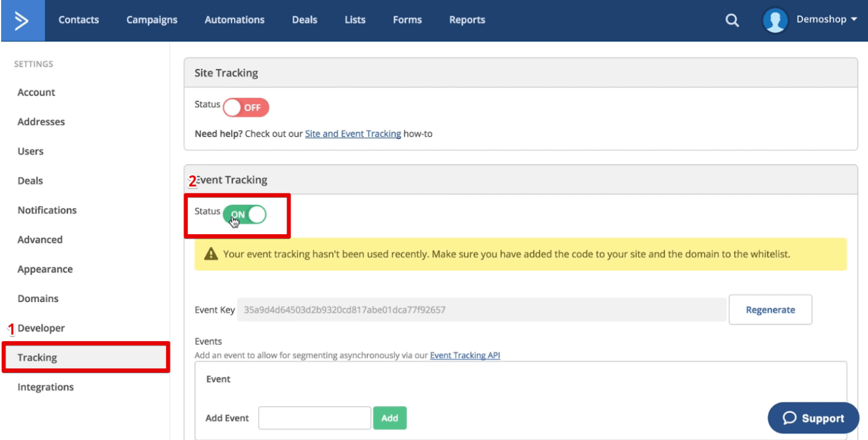Navigate to Reports
The width and height of the screenshot is (868, 440).
pos(467,20)
